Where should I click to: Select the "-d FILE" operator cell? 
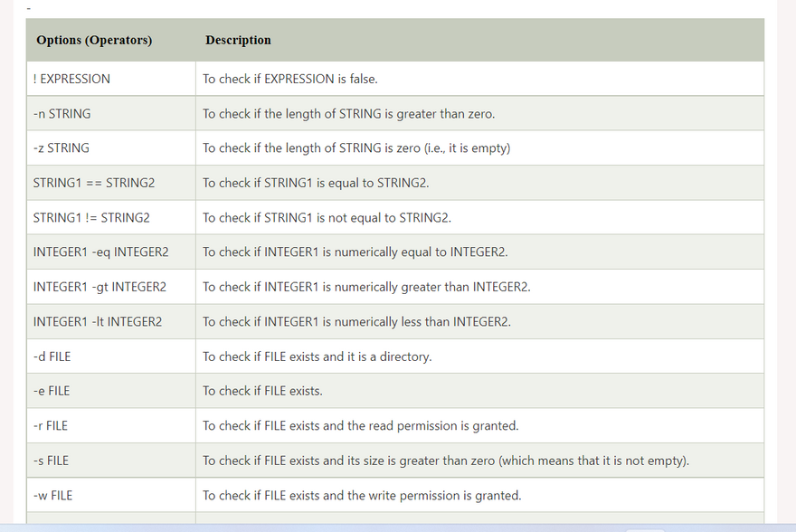pos(52,356)
